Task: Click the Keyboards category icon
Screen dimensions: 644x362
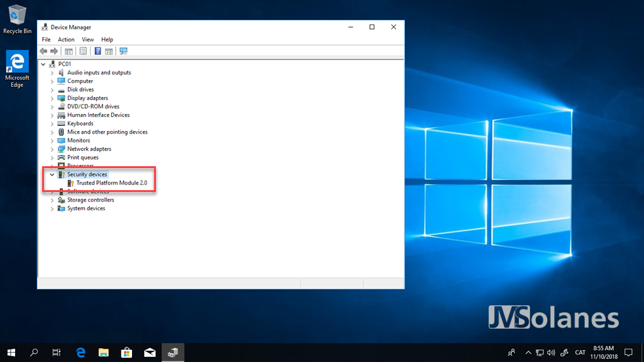Action: 61,123
